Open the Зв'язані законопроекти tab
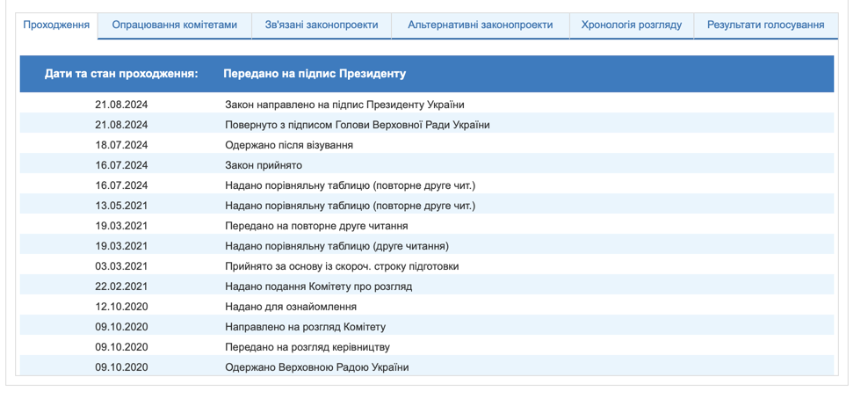868x399 pixels. coord(321,25)
